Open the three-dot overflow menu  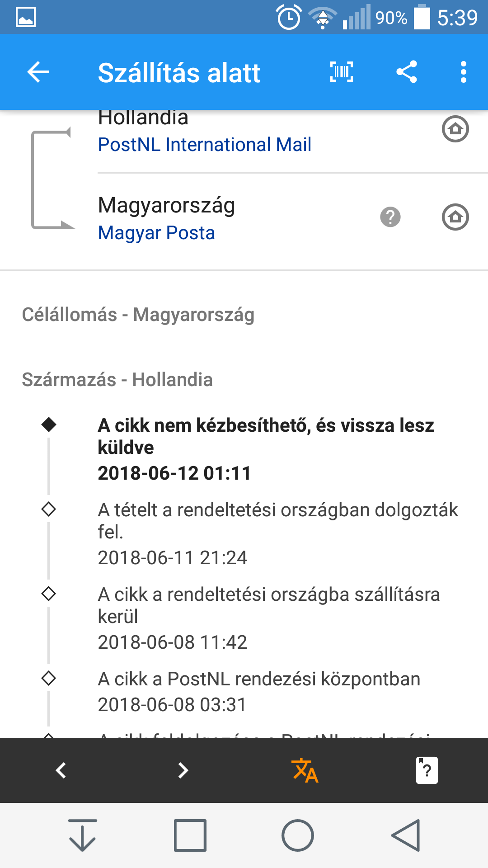click(x=463, y=72)
